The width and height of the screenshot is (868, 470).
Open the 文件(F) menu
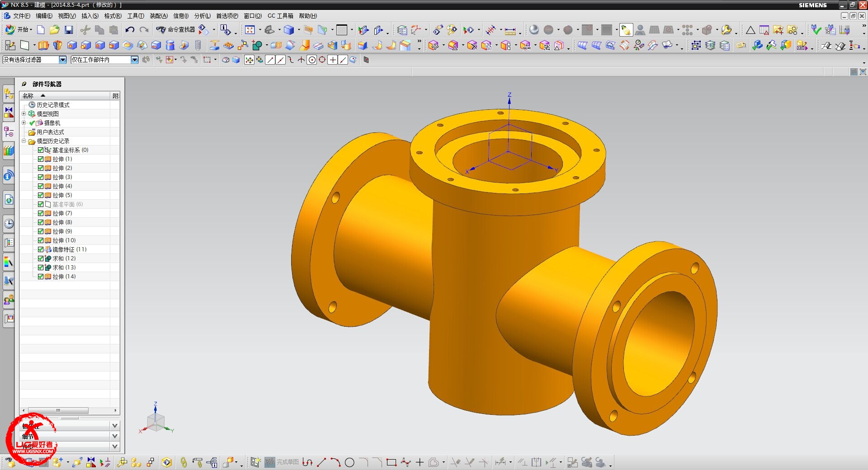[x=21, y=16]
